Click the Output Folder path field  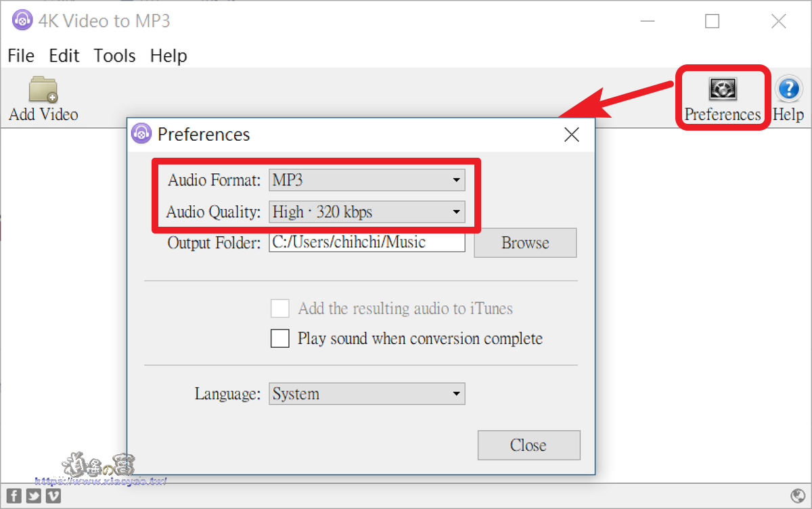pyautogui.click(x=367, y=242)
